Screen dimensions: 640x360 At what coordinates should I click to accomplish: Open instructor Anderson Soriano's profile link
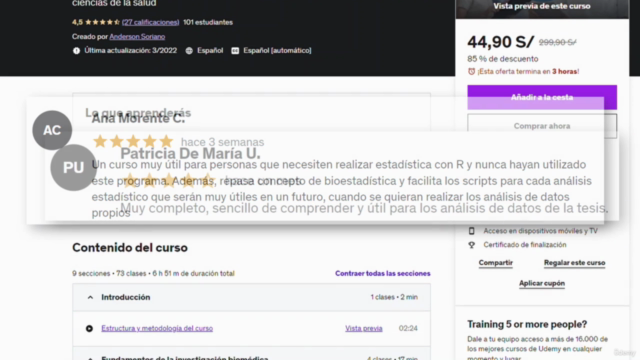(137, 36)
